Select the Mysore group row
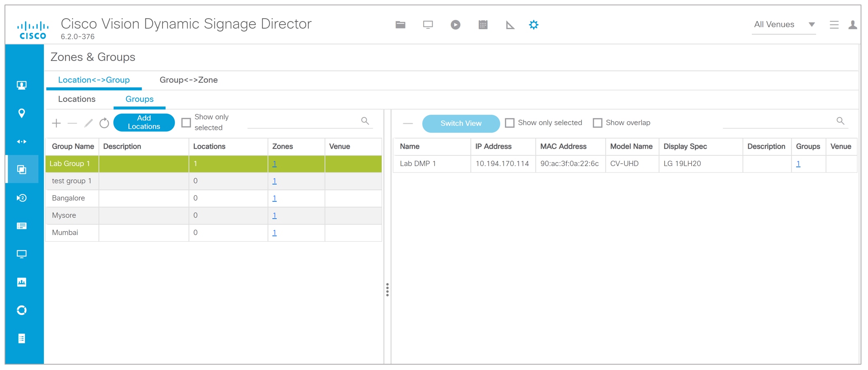868x370 pixels. coord(64,215)
